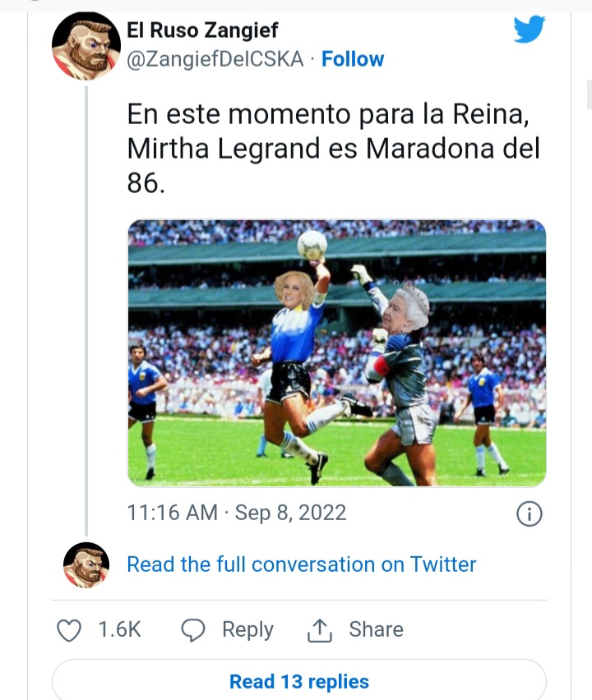Image resolution: width=592 pixels, height=700 pixels.
Task: Like the tweet with the heart icon
Action: [69, 630]
